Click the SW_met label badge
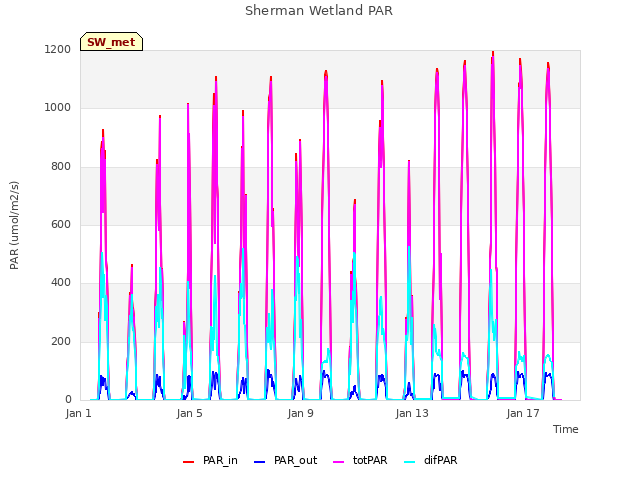This screenshot has width=640, height=480. tap(111, 42)
